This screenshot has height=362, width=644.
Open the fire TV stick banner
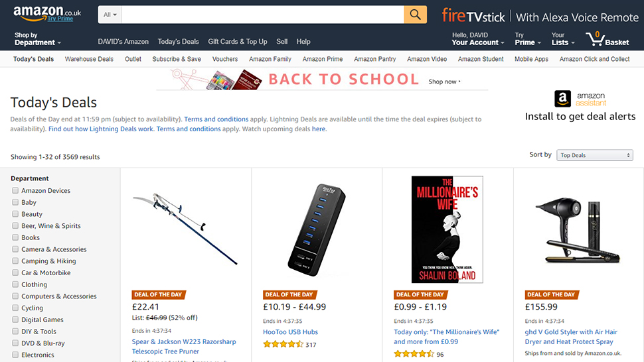[540, 17]
